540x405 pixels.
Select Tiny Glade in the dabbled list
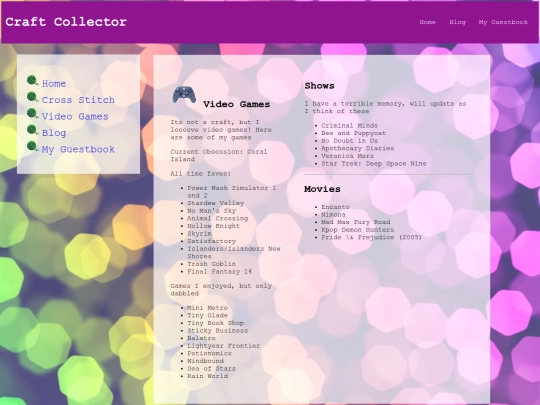pos(207,315)
